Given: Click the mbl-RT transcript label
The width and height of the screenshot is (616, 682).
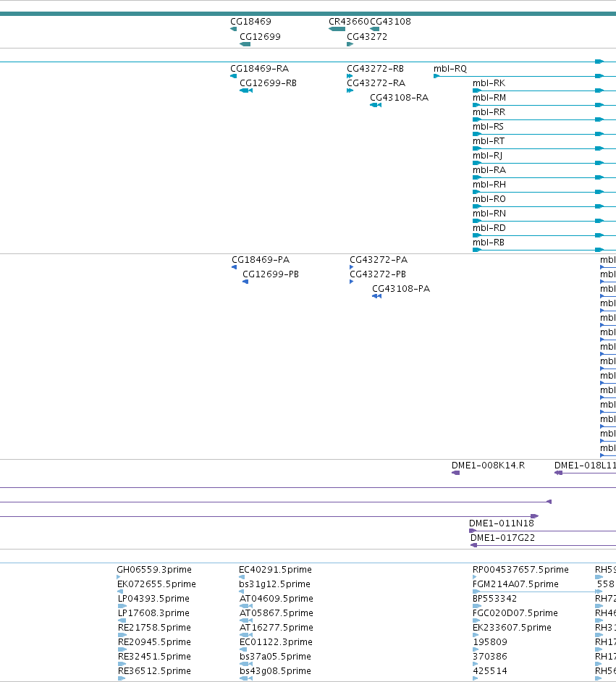Looking at the screenshot, I should 489,141.
